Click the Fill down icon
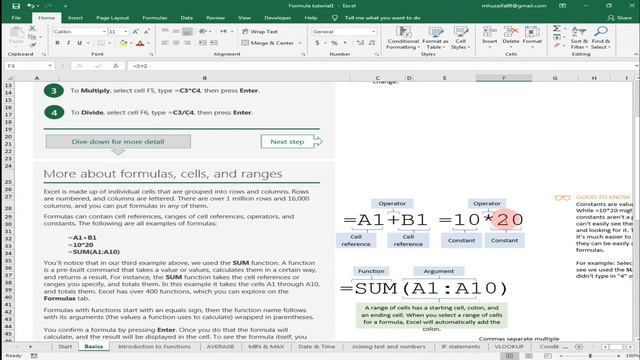This screenshot has width=640, height=360. point(557,37)
